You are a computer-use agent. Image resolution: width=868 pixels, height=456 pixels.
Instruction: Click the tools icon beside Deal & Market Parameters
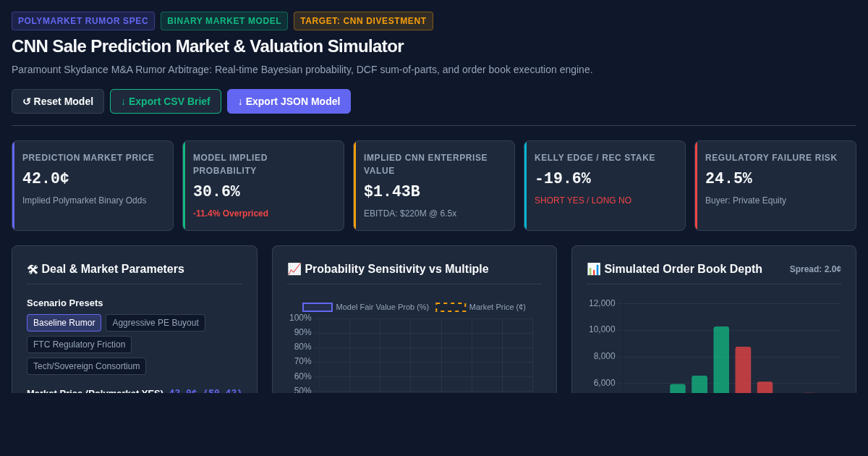tap(33, 269)
